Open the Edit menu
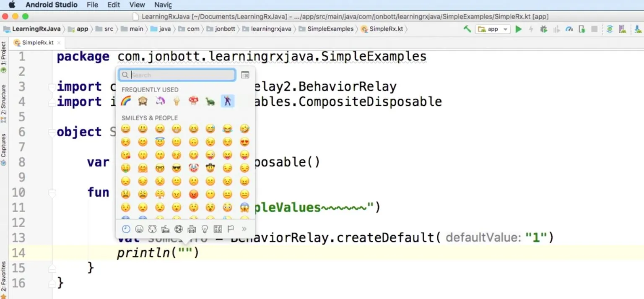This screenshot has width=644, height=299. point(114,5)
